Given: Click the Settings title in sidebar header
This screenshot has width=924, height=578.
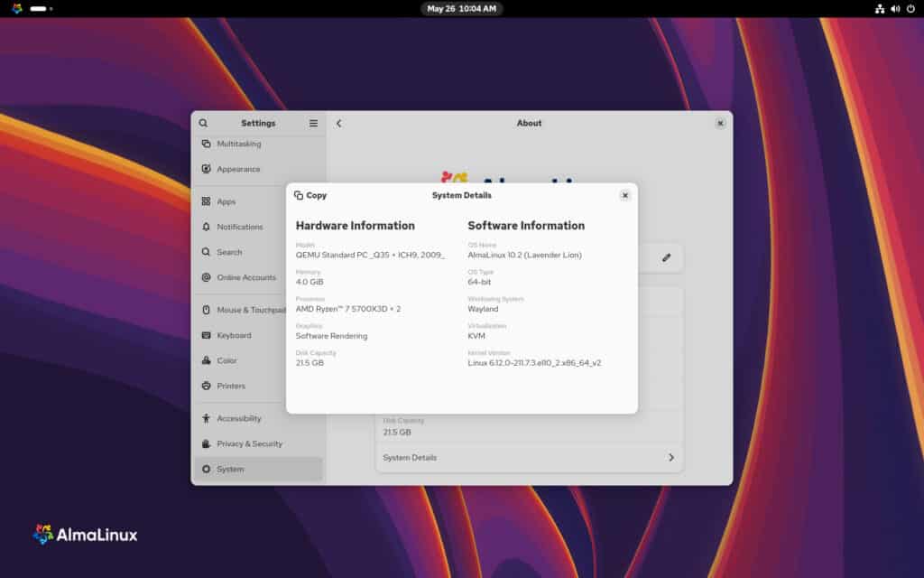Looking at the screenshot, I should point(258,123).
